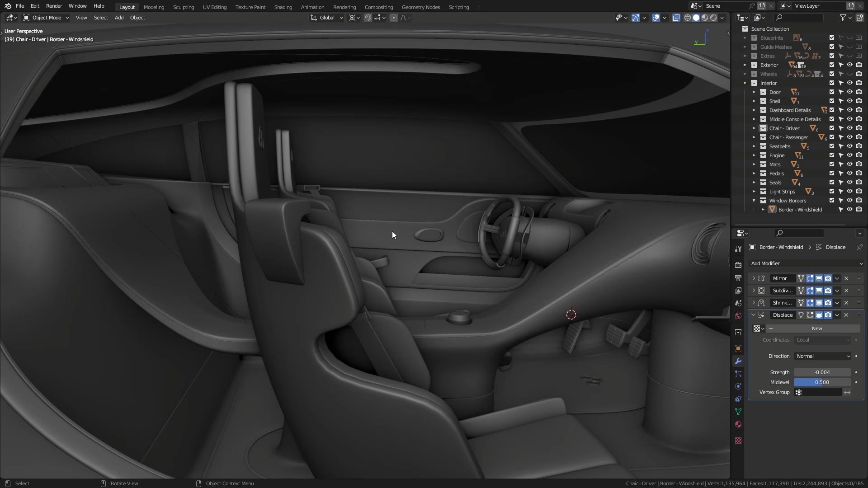Switch to the Shading workspace tab

point(283,7)
